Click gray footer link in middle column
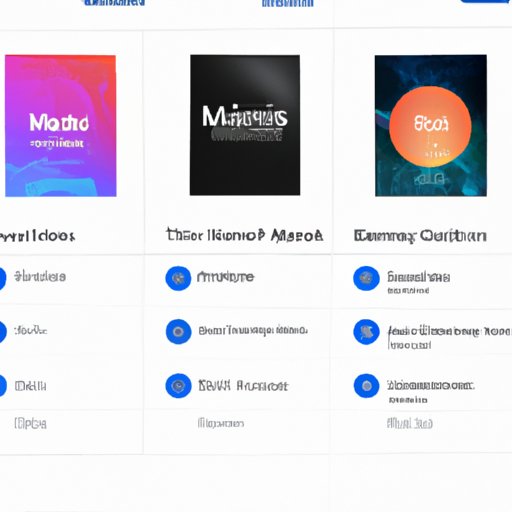The height and width of the screenshot is (512, 512). pos(221,423)
